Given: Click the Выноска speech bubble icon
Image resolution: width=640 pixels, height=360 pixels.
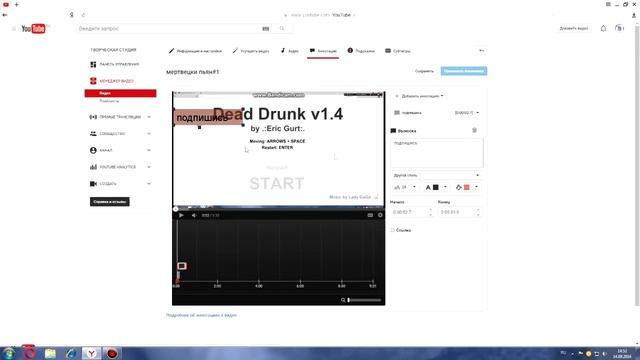Looking at the screenshot, I should pos(393,131).
